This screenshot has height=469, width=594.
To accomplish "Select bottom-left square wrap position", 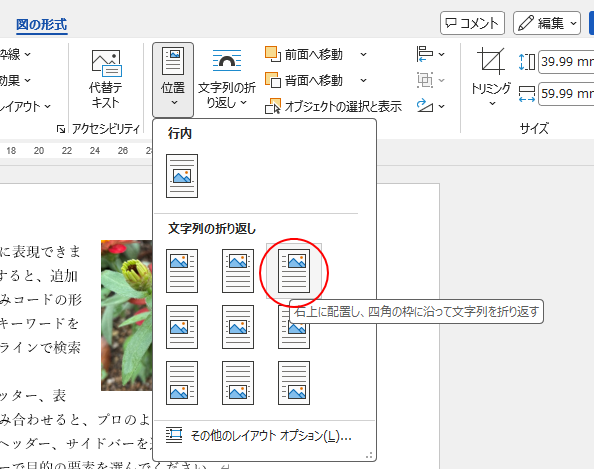I will pyautogui.click(x=182, y=383).
